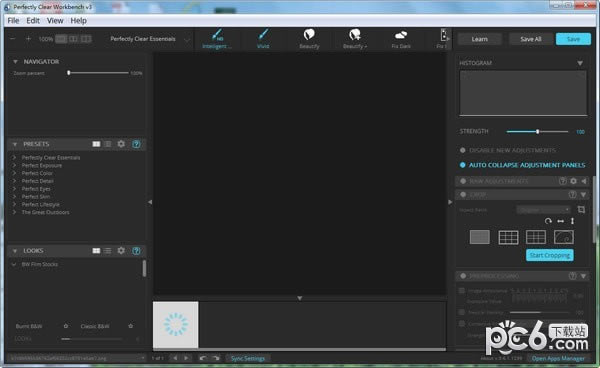Show Presets as list view
600x368 pixels.
[108, 144]
